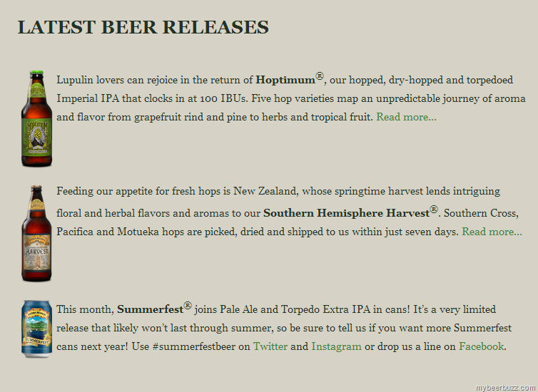Screen dimensions: 538x392
Task: Open the Twitter link
Action: (x=270, y=347)
